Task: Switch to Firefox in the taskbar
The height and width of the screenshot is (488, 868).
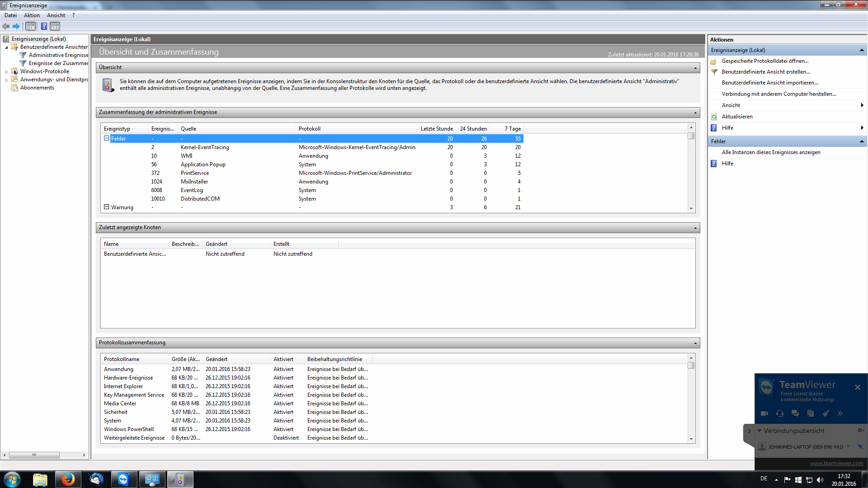Action: (68, 479)
